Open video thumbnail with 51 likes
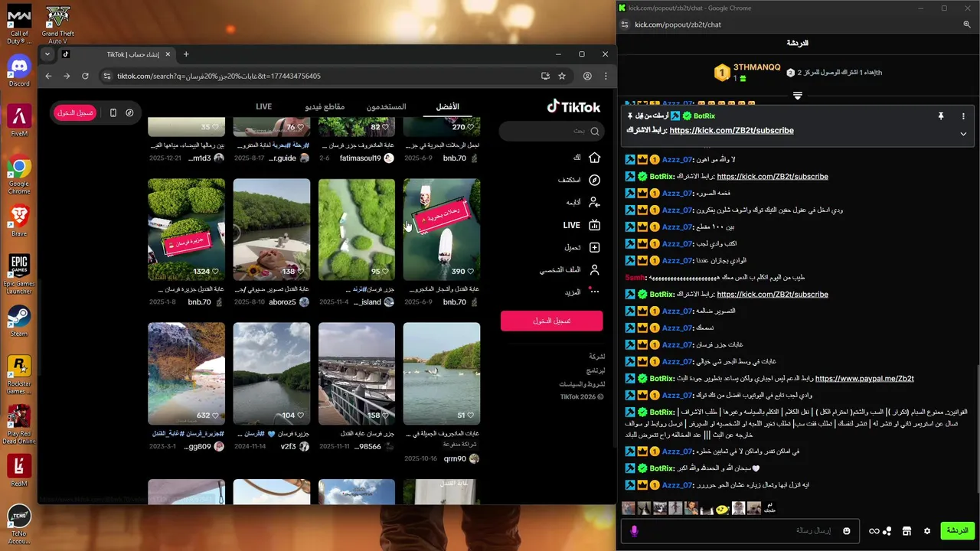The image size is (980, 551). [x=442, y=373]
